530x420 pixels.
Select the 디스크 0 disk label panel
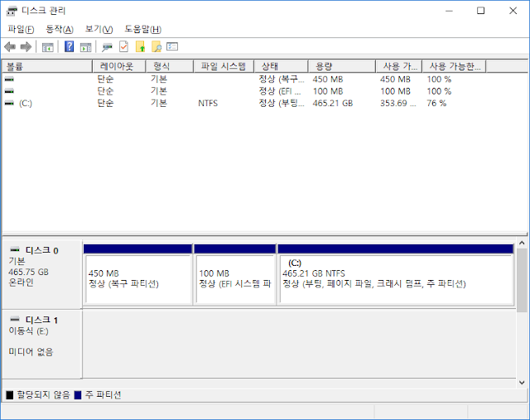coord(42,274)
